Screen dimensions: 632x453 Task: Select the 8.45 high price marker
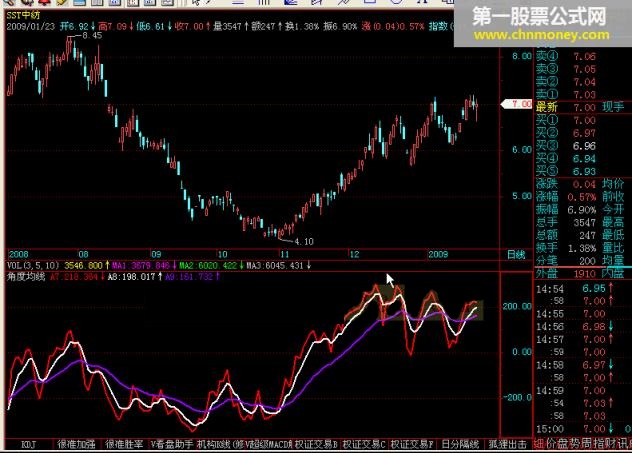(x=92, y=35)
